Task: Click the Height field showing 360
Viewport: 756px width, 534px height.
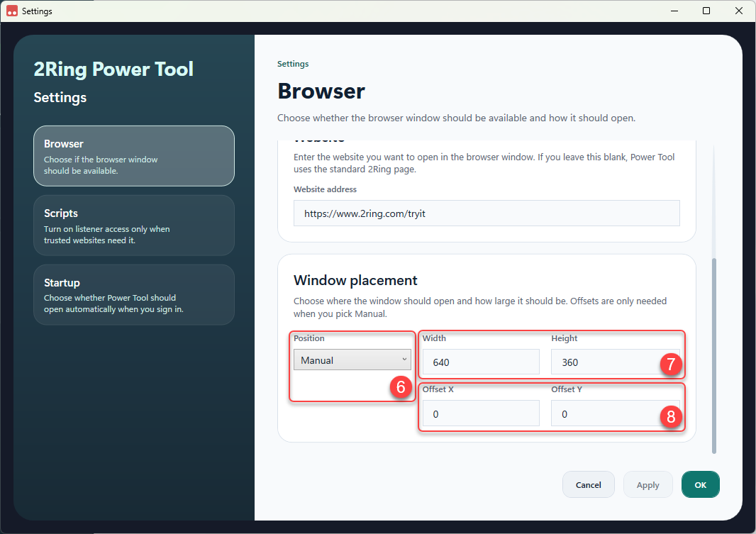Action: click(x=615, y=362)
